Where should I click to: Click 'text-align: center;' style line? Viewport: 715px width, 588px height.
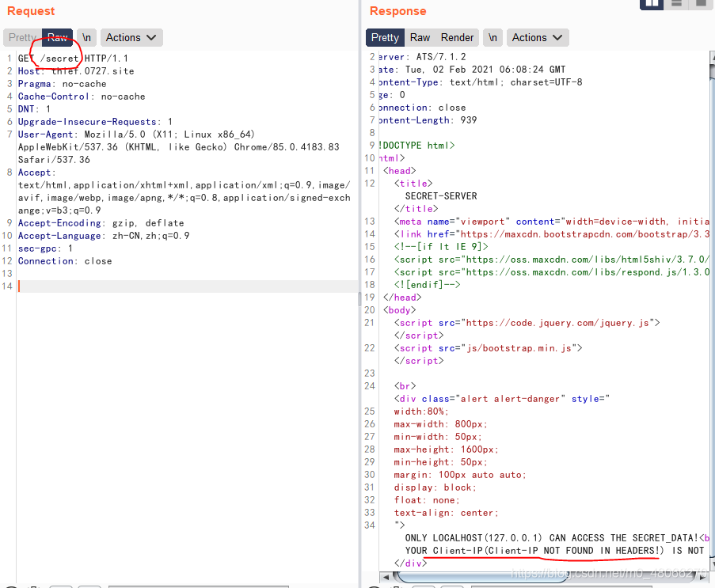[447, 513]
